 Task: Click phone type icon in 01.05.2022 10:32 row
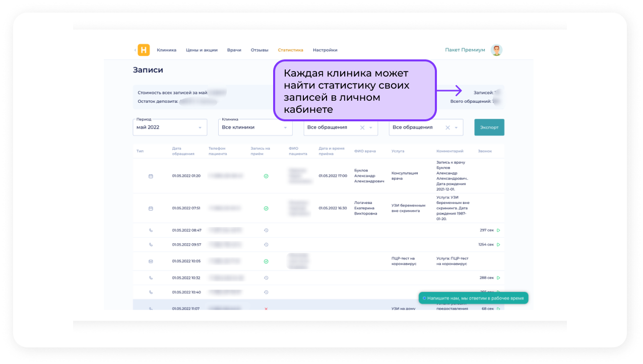(150, 277)
